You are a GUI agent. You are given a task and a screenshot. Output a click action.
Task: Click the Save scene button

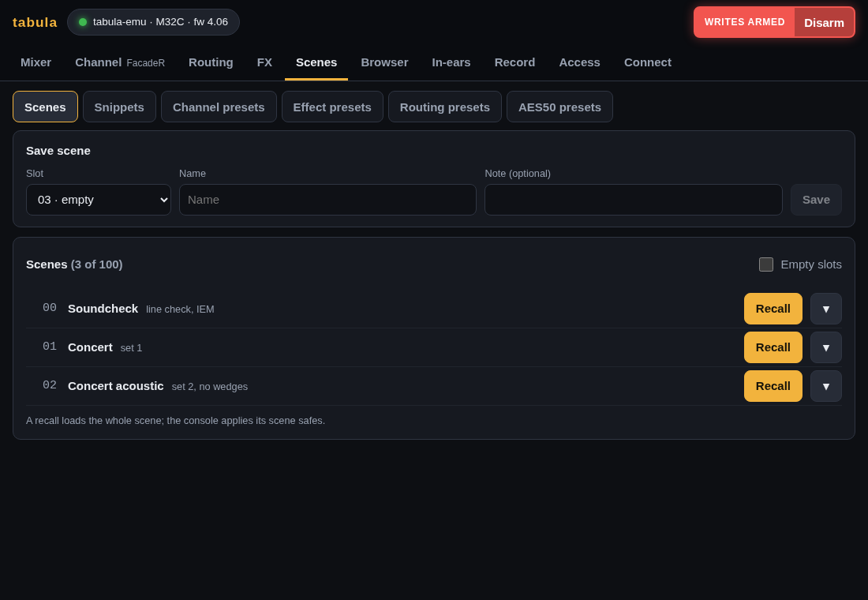[x=816, y=200]
